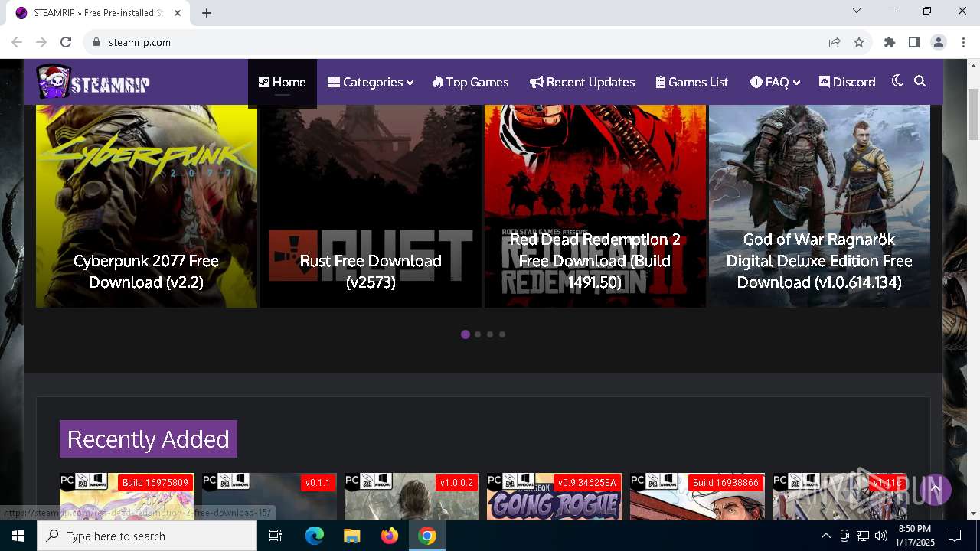Click the taskbar search box

(147, 536)
